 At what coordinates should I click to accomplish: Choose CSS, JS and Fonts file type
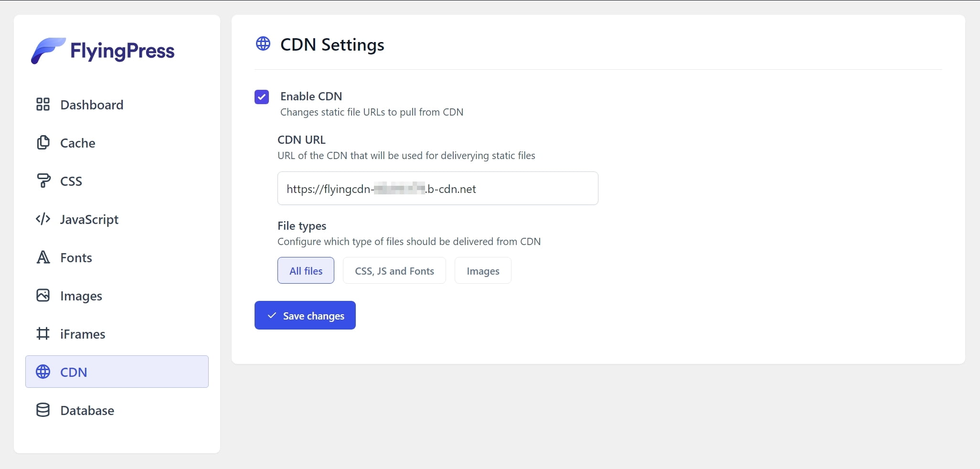point(394,270)
